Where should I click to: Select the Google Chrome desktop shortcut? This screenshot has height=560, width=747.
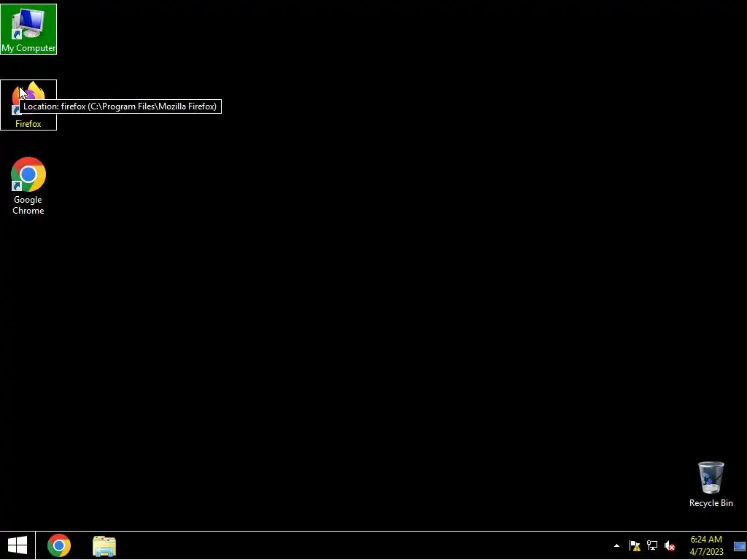(x=28, y=186)
